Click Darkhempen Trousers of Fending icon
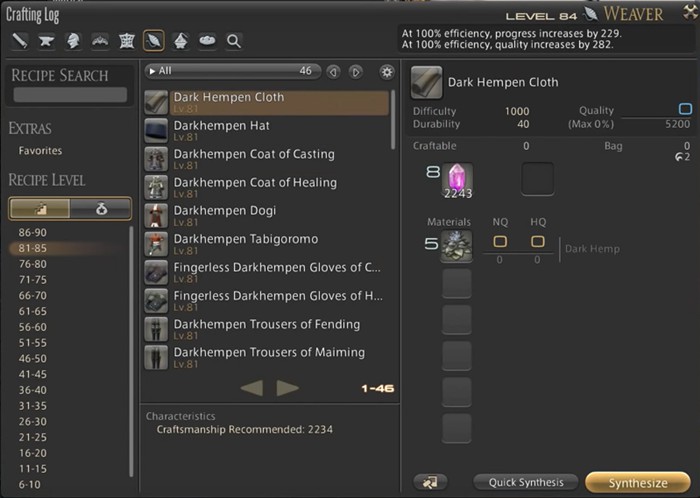Image resolution: width=700 pixels, height=498 pixels. [156, 329]
